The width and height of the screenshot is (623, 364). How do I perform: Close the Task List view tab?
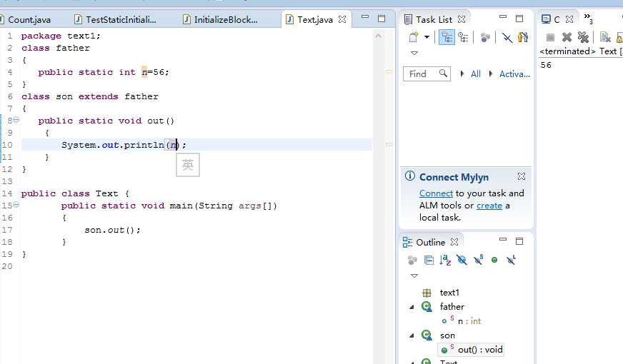(x=462, y=19)
